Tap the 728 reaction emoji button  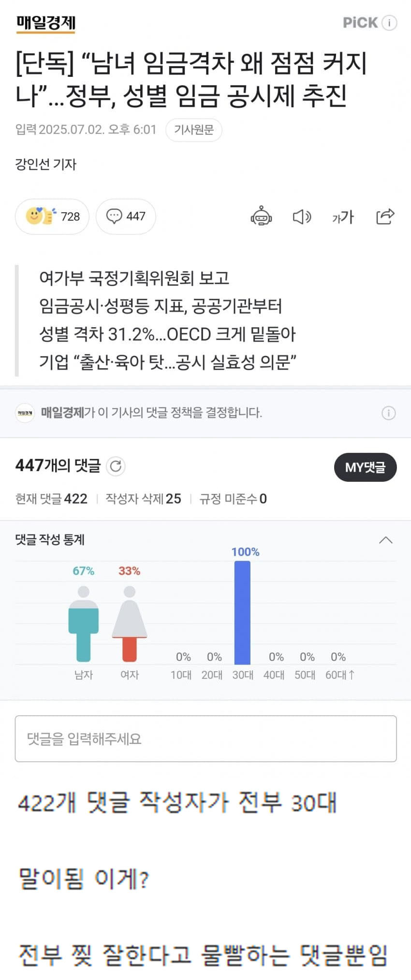click(52, 216)
